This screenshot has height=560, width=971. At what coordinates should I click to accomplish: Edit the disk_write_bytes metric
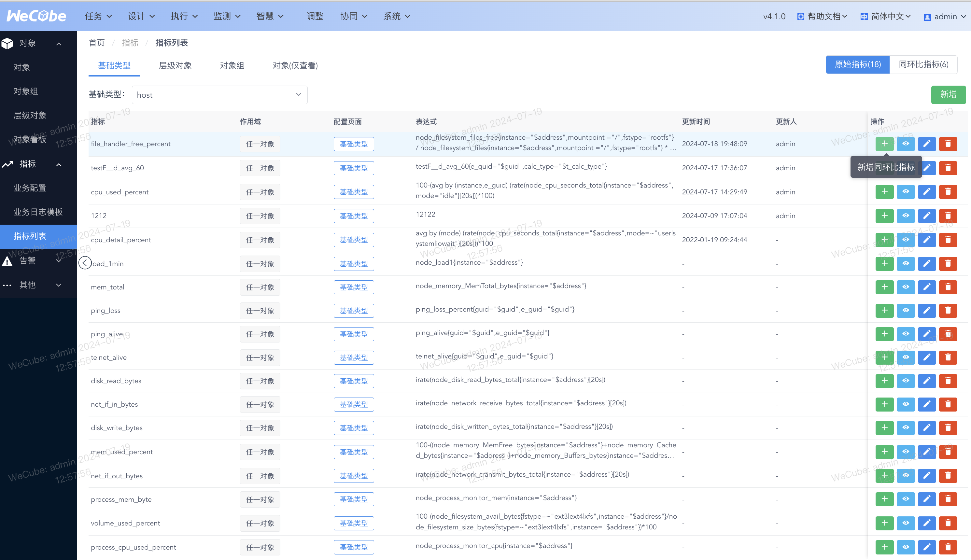927,428
